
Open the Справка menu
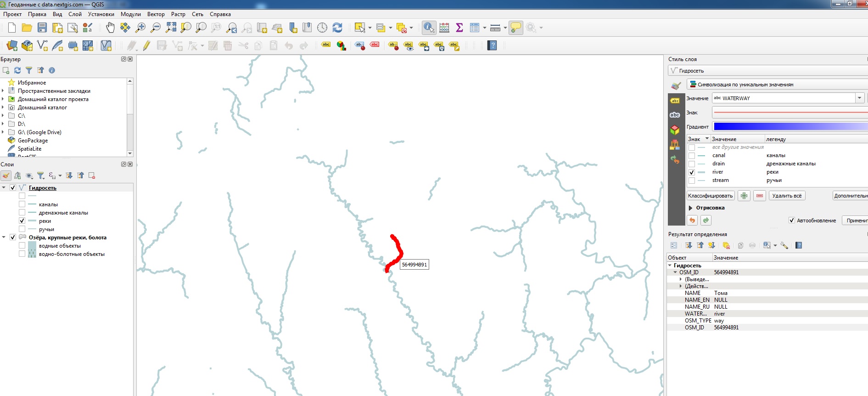coord(220,14)
